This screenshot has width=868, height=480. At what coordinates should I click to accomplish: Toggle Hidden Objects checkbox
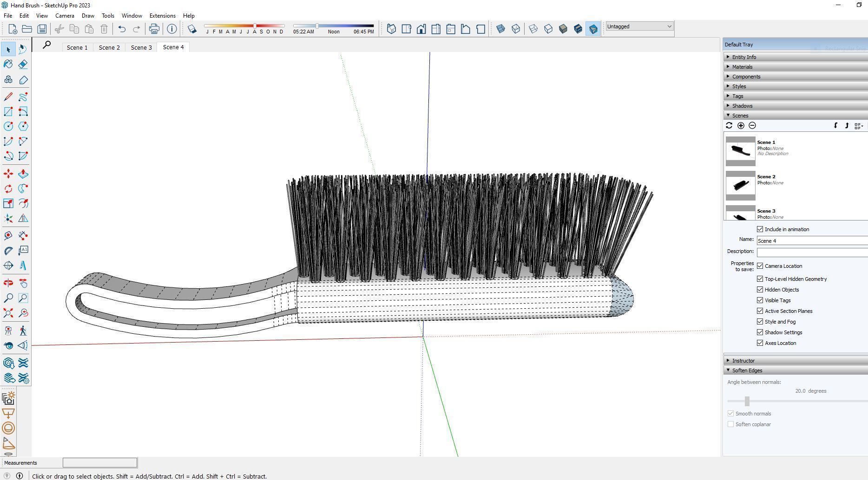(x=760, y=290)
